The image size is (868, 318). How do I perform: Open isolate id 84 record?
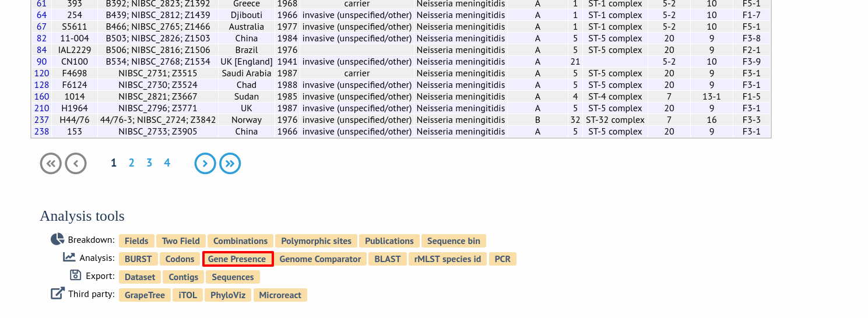pos(41,50)
